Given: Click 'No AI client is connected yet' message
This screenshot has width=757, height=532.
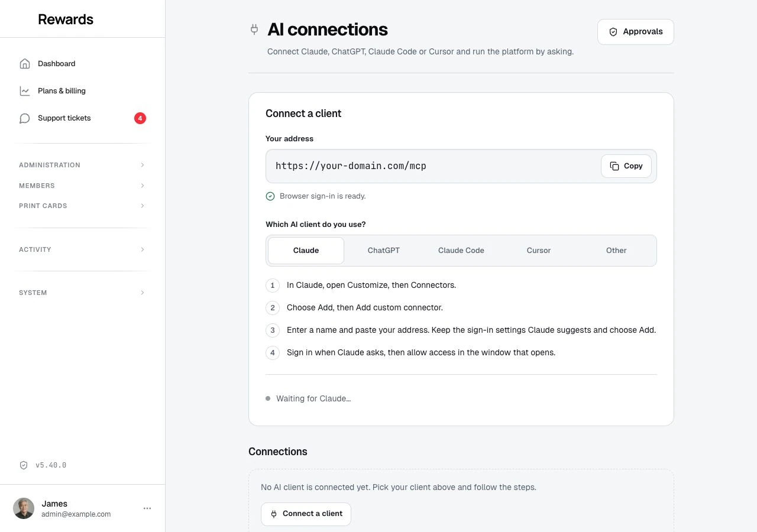Looking at the screenshot, I should tap(399, 488).
